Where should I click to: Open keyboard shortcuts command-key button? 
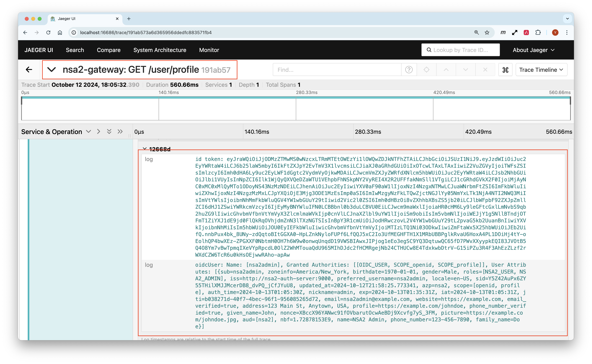[x=505, y=70]
